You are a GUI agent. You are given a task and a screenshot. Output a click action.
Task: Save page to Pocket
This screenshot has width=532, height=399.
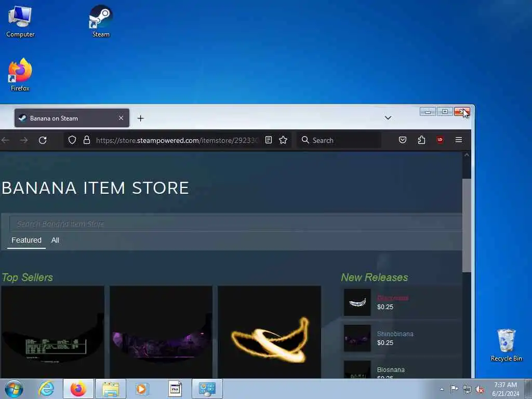pyautogui.click(x=403, y=140)
